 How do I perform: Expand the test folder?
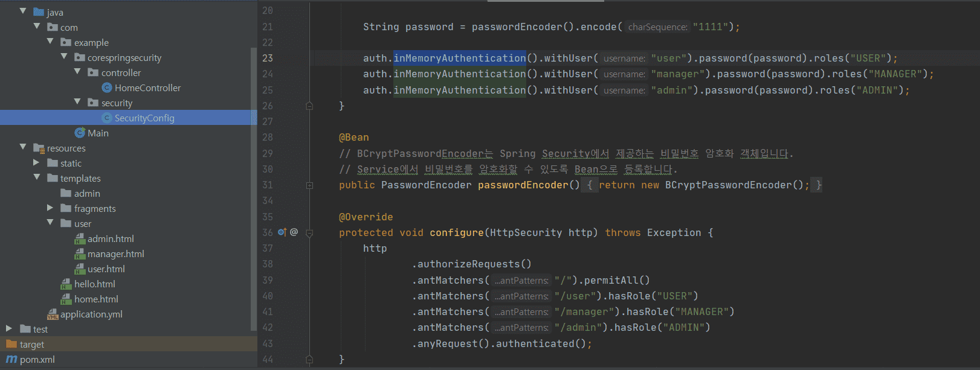(x=9, y=329)
